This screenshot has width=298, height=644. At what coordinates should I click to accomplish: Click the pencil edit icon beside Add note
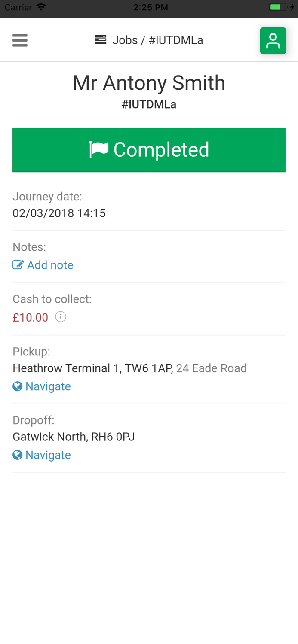[x=18, y=265]
